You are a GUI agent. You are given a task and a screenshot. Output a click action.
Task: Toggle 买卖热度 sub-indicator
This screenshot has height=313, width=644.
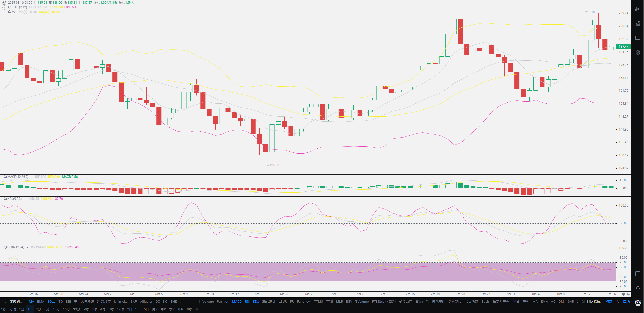[455, 302]
